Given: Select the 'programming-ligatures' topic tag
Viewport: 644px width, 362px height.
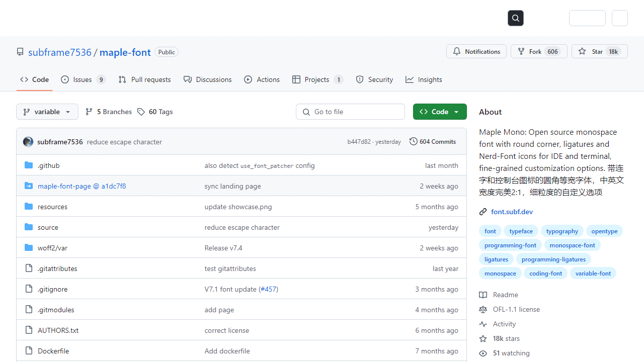Looking at the screenshot, I should pyautogui.click(x=553, y=259).
